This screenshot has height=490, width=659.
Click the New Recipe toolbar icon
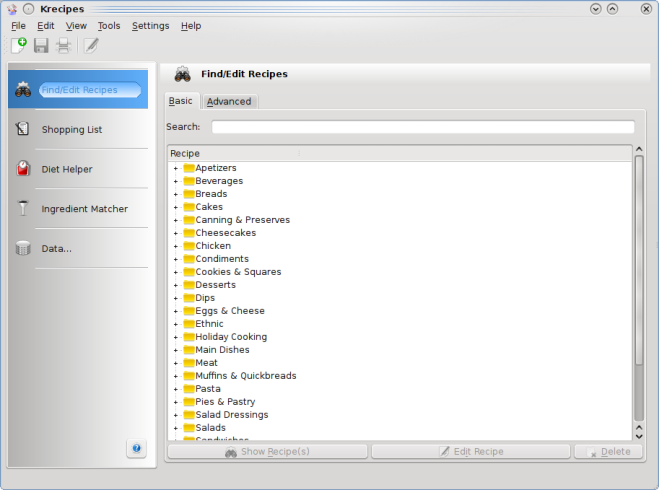click(19, 45)
